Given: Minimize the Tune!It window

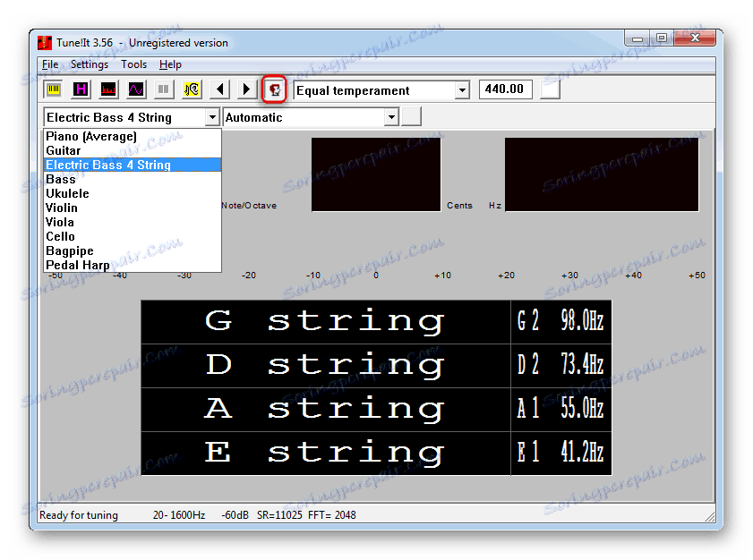Looking at the screenshot, I should click(637, 38).
